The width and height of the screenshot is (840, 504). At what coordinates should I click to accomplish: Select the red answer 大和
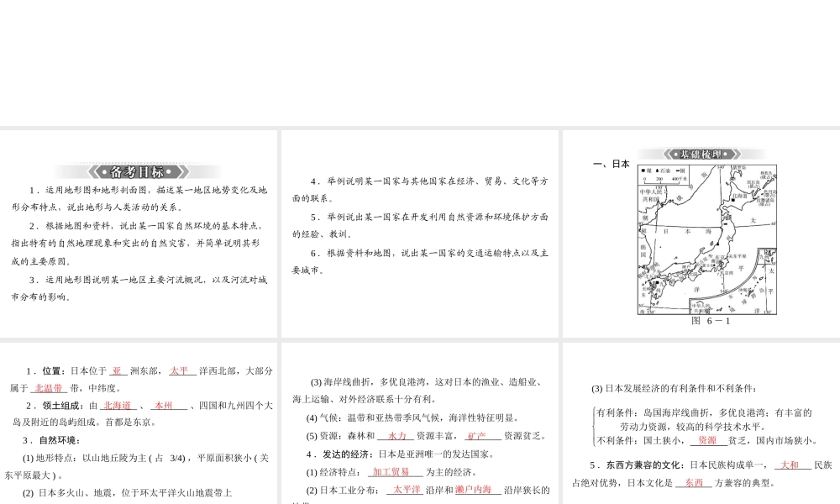point(790,465)
